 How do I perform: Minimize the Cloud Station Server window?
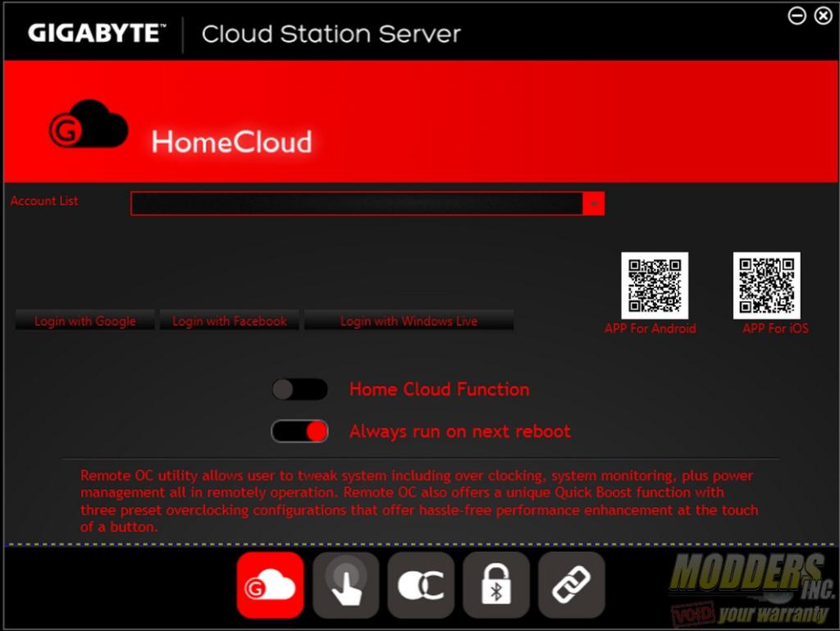[x=797, y=16]
